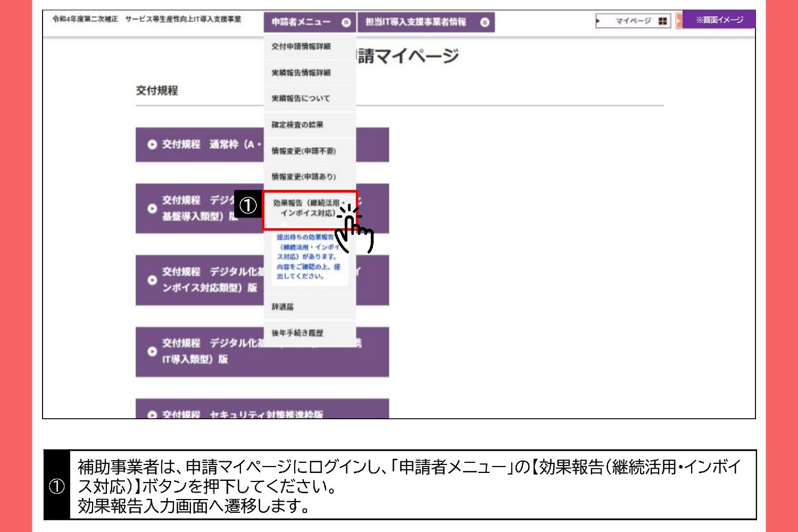798x532 pixels.
Task: Select 実績報告情報詳細 menu item
Action: [x=301, y=73]
